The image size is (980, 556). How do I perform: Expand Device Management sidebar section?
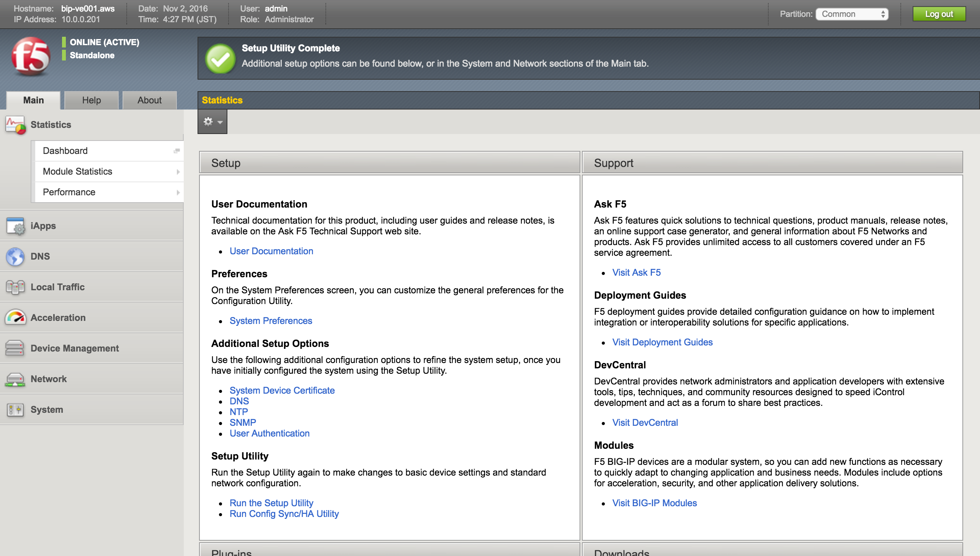point(92,348)
